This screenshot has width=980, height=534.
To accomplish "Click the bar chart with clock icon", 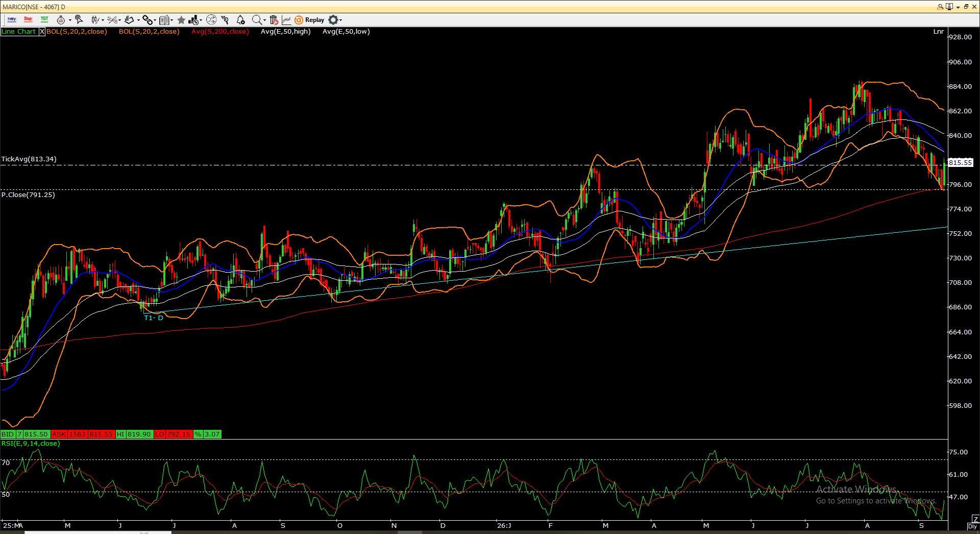I will (193, 20).
